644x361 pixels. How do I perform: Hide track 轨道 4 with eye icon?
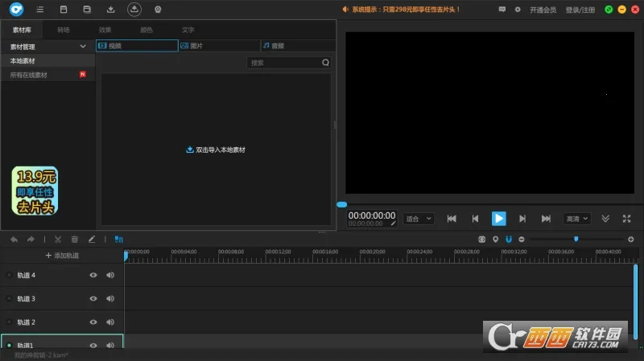[93, 275]
